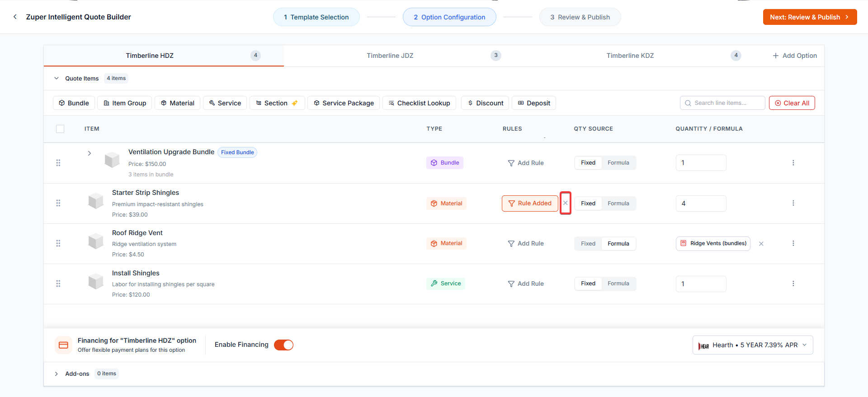Add Rule to Roof Ridge Vent
The width and height of the screenshot is (868, 397).
click(x=526, y=243)
